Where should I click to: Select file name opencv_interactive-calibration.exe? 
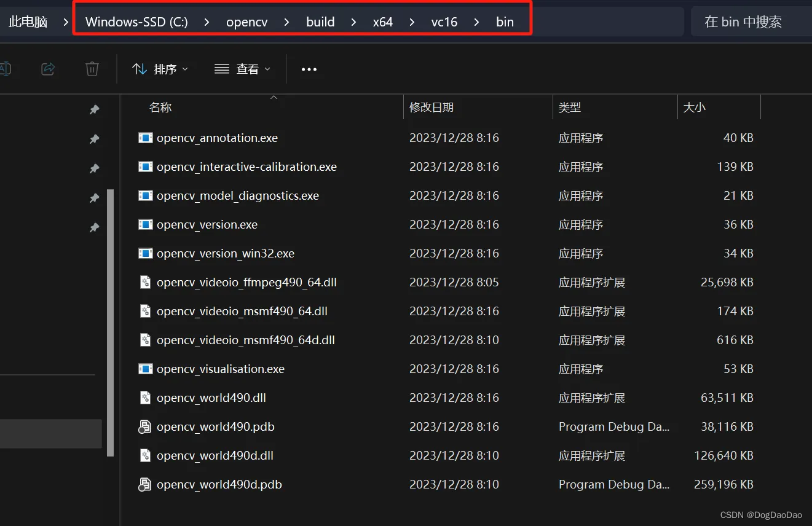(x=246, y=167)
